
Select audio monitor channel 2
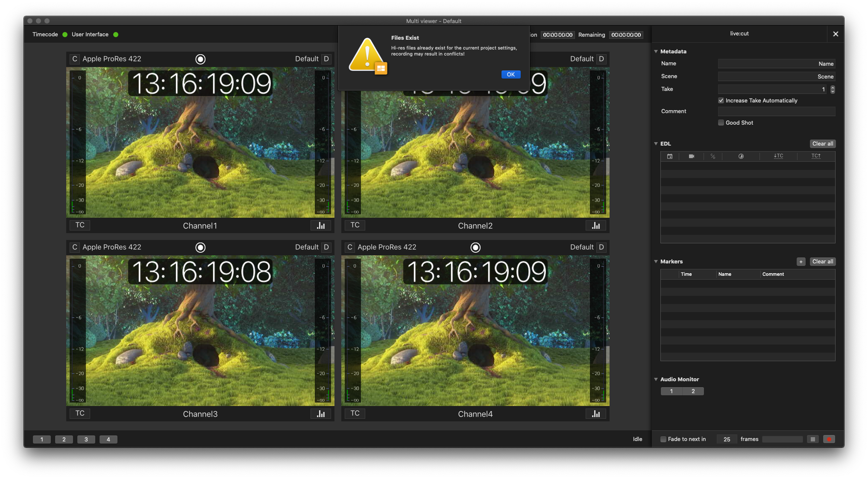(693, 391)
